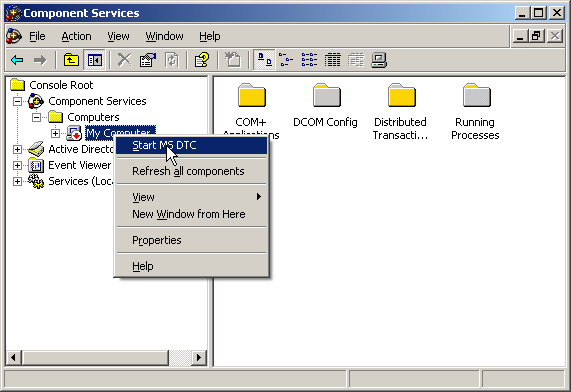Click the Status view toolbar icon

(355, 60)
